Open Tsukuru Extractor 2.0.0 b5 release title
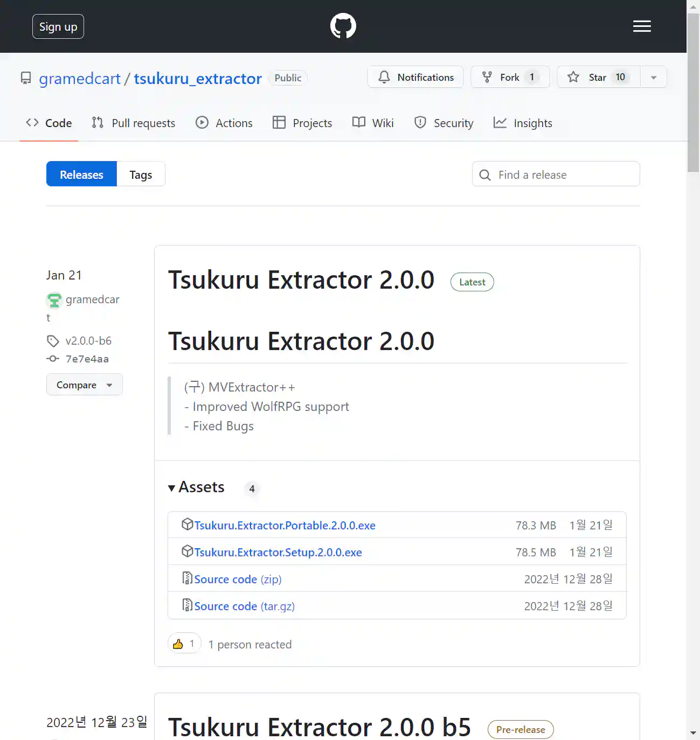700x740 pixels. 320,727
